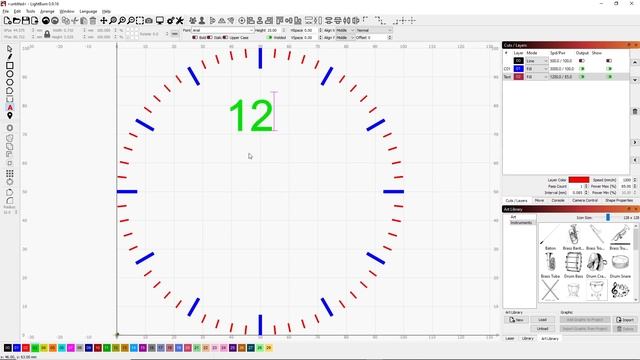Open the Align X dropdown
Image resolution: width=640 pixels, height=360 pixels.
coord(345,30)
